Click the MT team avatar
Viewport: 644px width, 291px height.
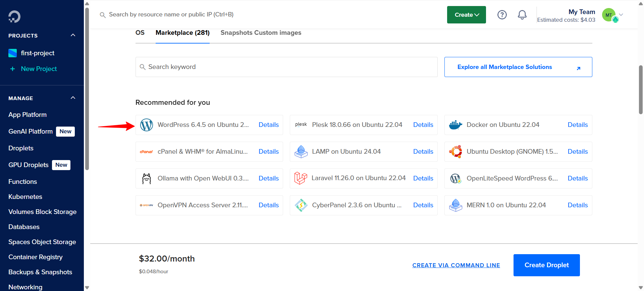coord(609,15)
